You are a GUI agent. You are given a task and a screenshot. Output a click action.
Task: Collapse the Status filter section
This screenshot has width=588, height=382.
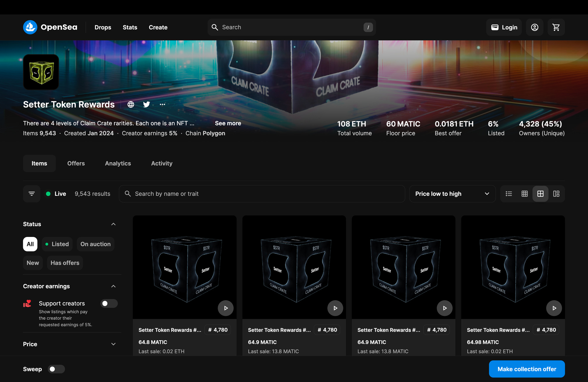point(113,224)
